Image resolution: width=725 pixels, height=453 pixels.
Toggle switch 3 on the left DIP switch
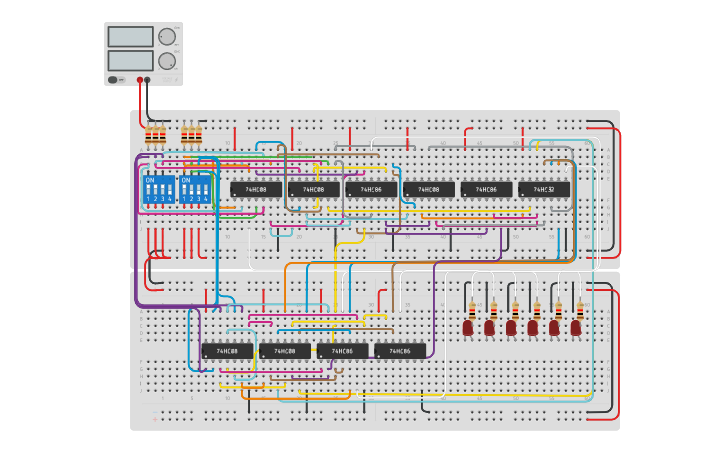[161, 188]
